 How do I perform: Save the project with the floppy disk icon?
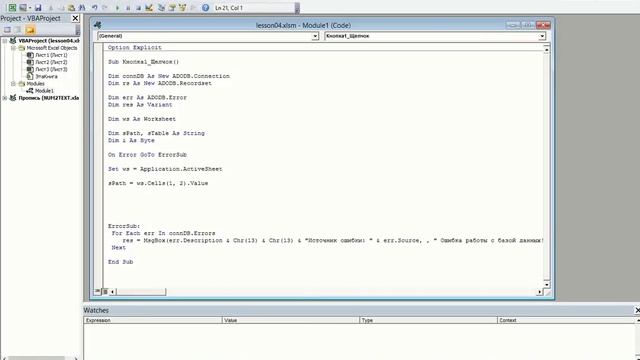tap(38, 8)
